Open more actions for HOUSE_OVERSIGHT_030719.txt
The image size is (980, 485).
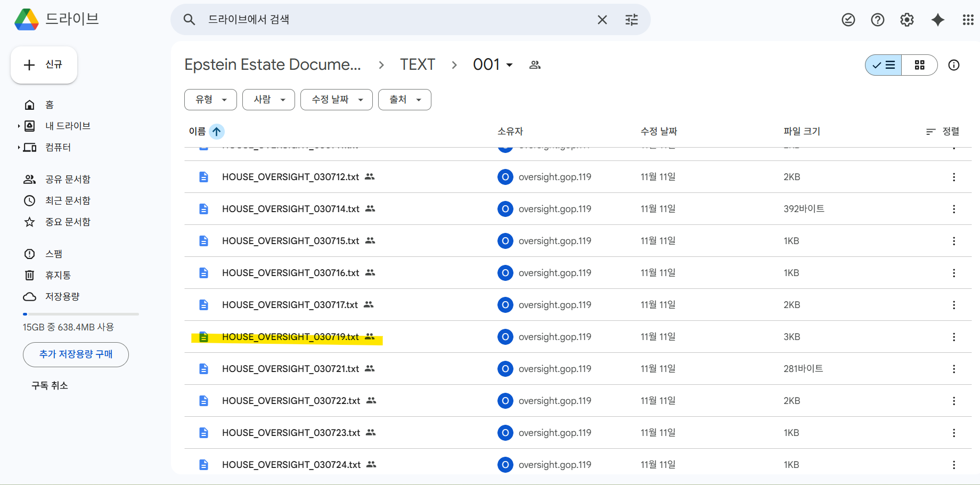point(954,337)
